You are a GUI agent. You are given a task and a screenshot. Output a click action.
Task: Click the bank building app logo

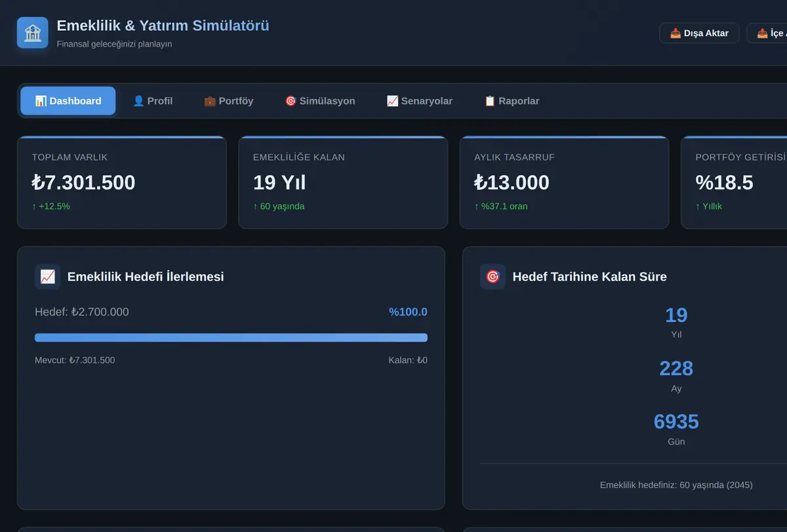(33, 33)
